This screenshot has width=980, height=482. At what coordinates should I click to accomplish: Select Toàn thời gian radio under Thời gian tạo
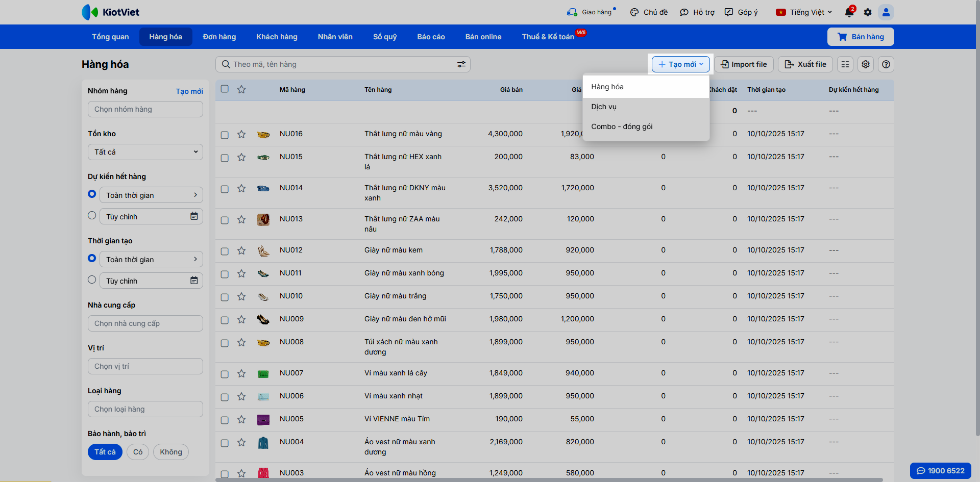click(92, 258)
